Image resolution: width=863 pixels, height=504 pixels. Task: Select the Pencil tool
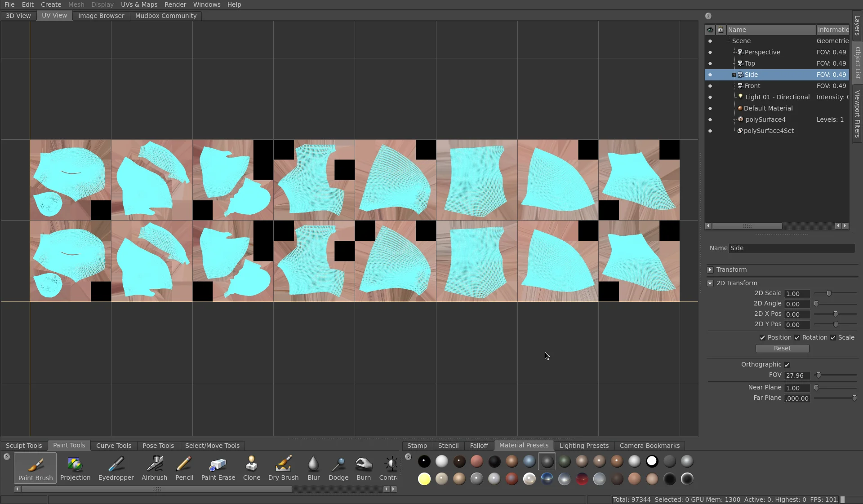tap(184, 468)
